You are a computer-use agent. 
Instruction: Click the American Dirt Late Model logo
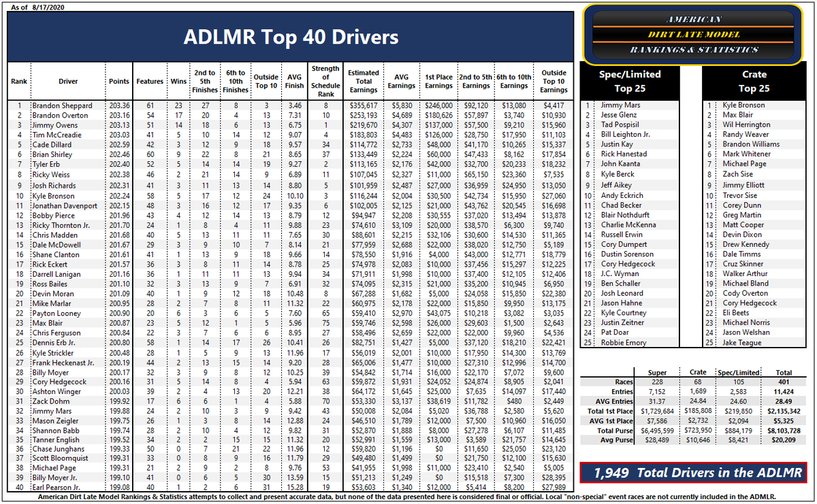tap(692, 34)
